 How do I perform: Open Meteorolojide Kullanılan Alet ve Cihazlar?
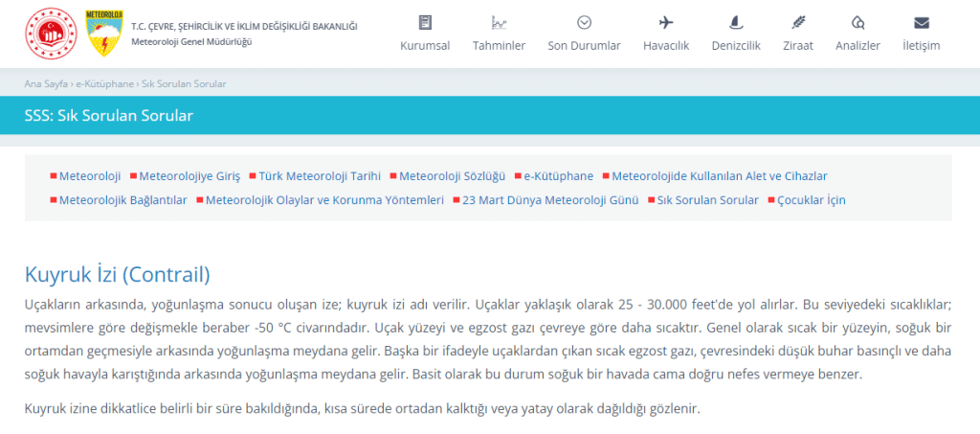[719, 176]
